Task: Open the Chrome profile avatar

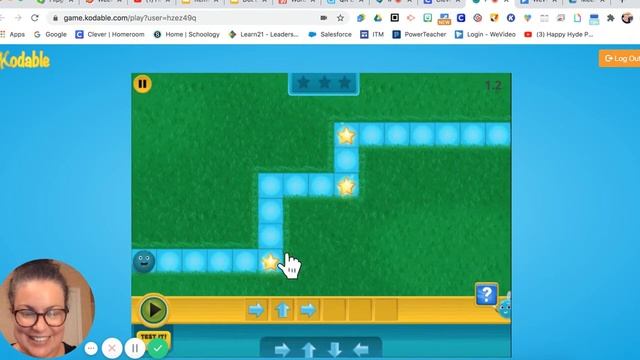Action: [x=627, y=18]
